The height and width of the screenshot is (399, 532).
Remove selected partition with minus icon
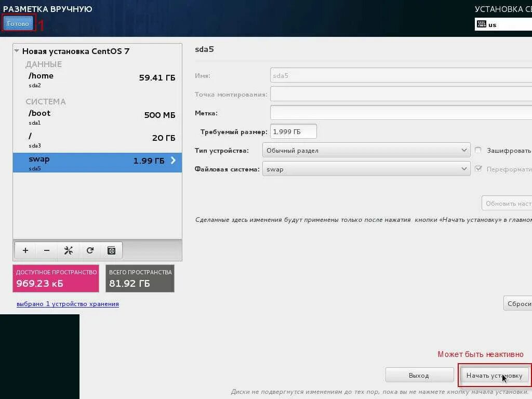[x=47, y=250]
